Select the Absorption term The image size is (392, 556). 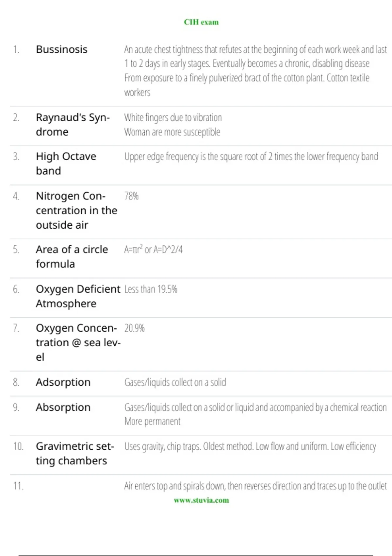coord(63,407)
